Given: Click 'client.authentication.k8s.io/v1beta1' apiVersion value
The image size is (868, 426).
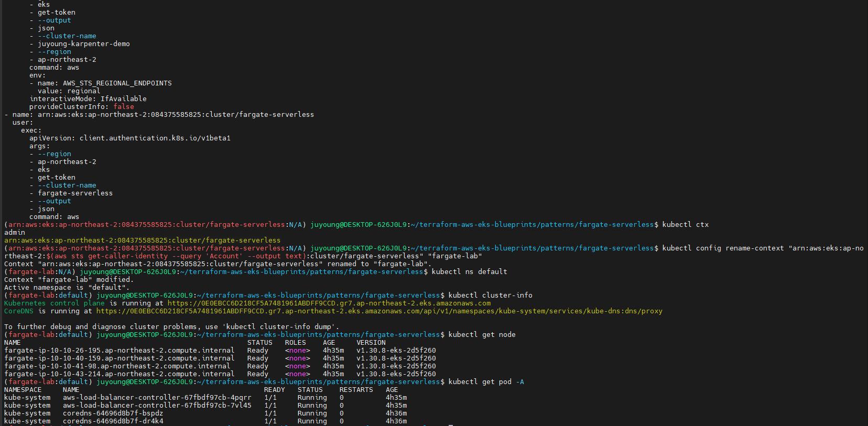Looking at the screenshot, I should 155,138.
